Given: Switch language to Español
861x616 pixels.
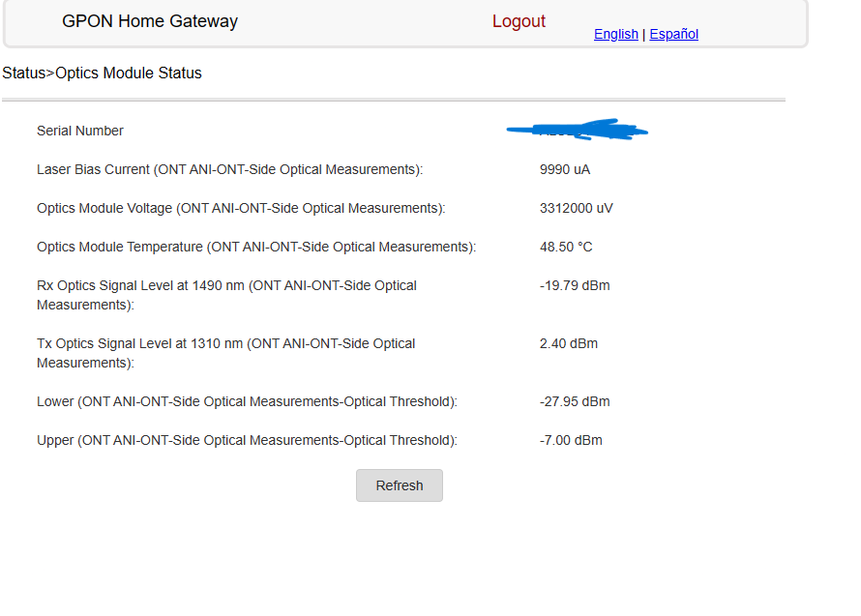Looking at the screenshot, I should [x=673, y=34].
